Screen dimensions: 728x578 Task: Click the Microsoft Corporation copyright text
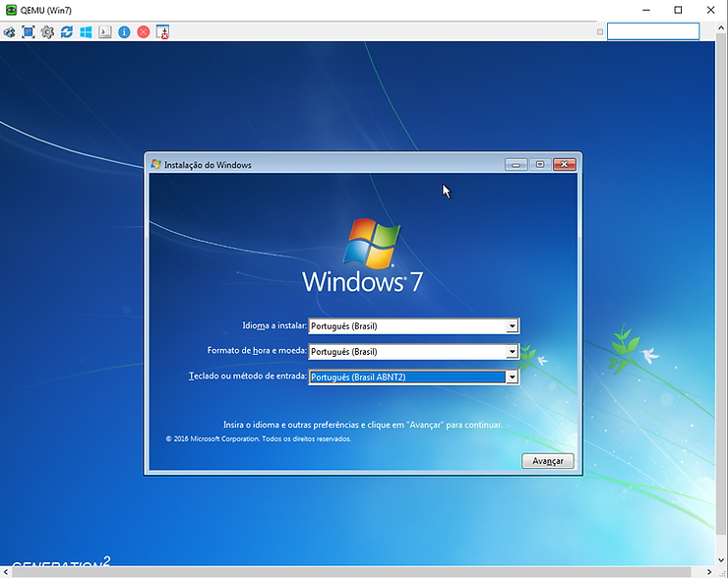click(258, 438)
